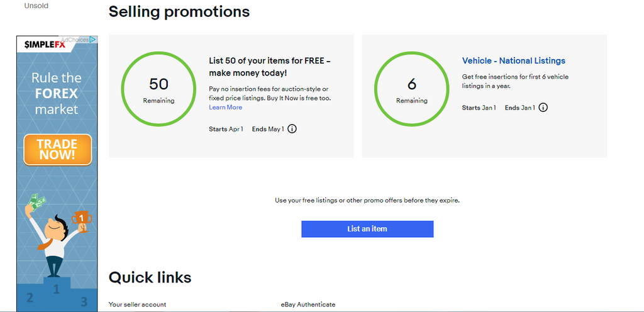Click the List 50 items for FREE headline

tap(270, 67)
